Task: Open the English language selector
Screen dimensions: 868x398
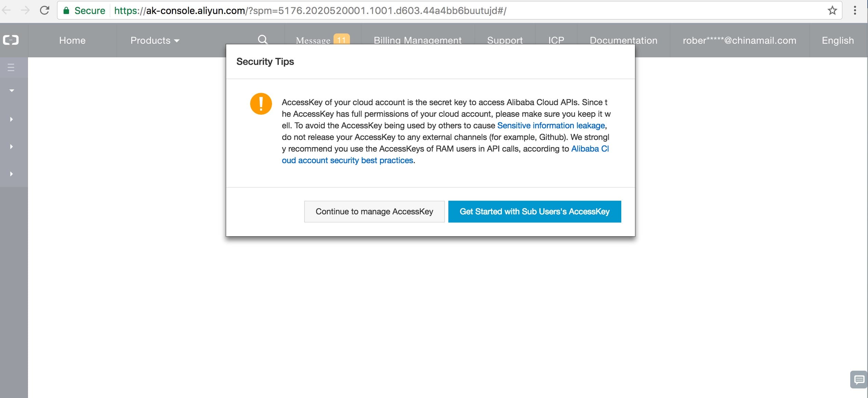Action: click(x=838, y=40)
